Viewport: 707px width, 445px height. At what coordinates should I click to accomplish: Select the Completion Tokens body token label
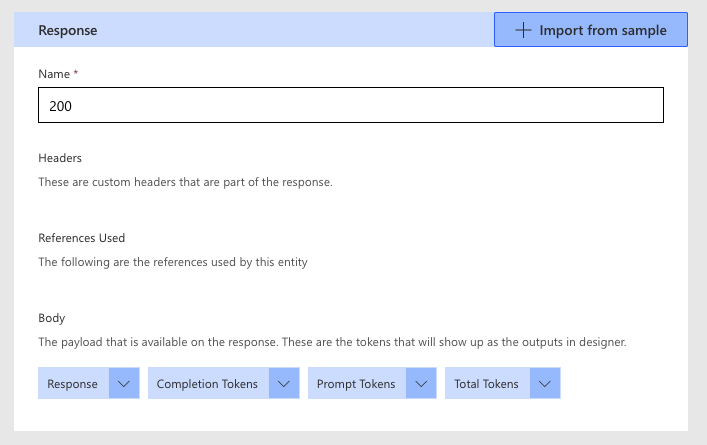207,384
